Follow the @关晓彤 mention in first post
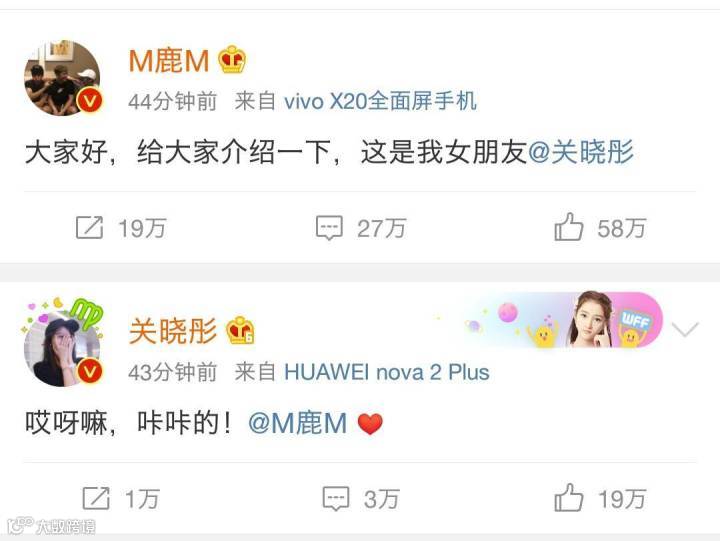The image size is (720, 541). pyautogui.click(x=581, y=152)
